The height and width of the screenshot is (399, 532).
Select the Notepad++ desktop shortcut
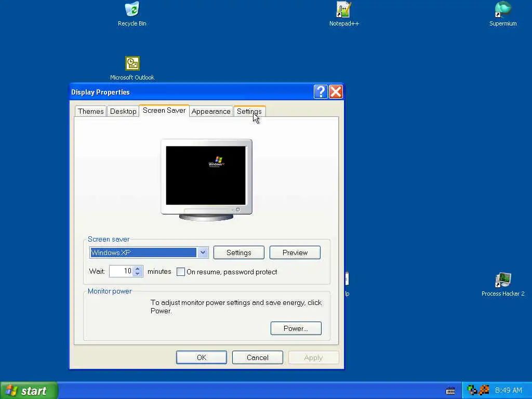click(x=344, y=14)
